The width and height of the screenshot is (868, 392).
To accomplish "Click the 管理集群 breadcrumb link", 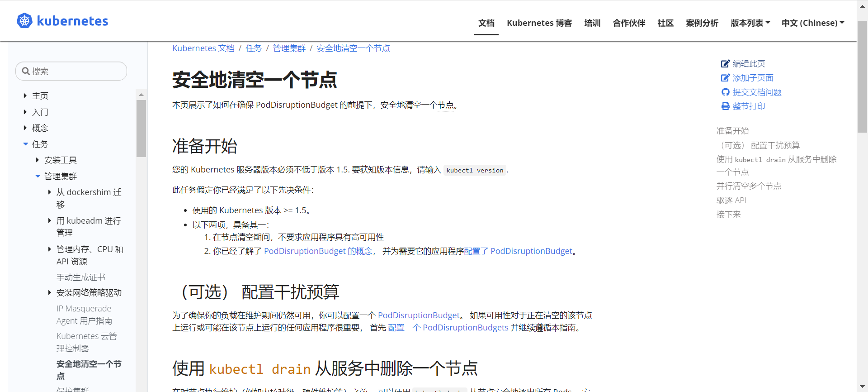I will click(289, 48).
